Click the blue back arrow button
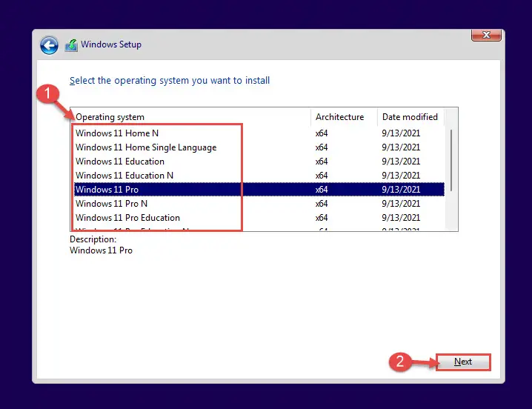The width and height of the screenshot is (532, 409). tap(49, 45)
